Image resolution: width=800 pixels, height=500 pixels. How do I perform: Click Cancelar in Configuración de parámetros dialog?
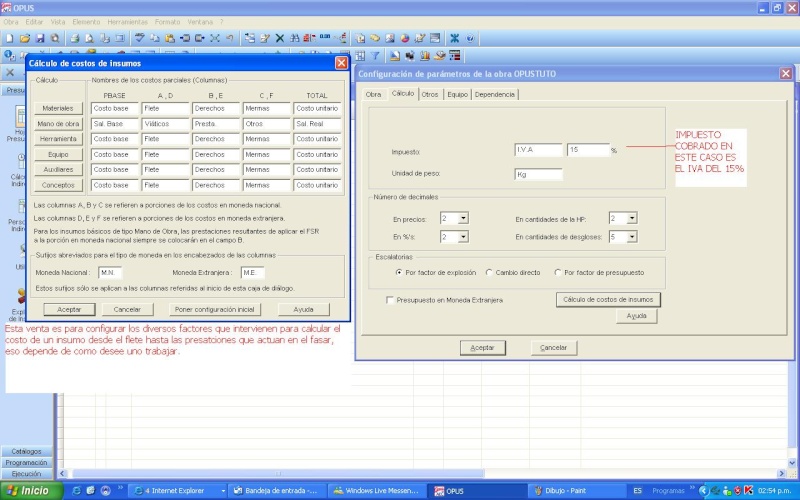tap(554, 347)
